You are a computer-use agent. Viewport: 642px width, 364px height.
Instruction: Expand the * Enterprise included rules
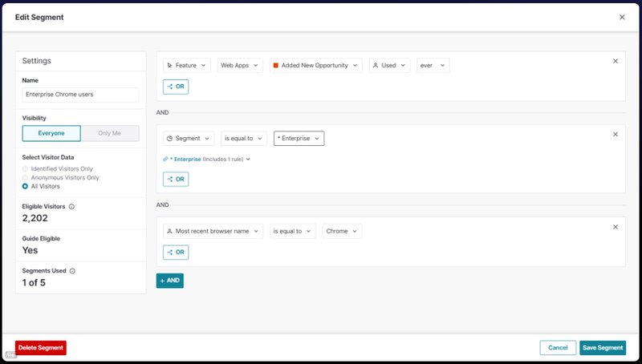(248, 159)
